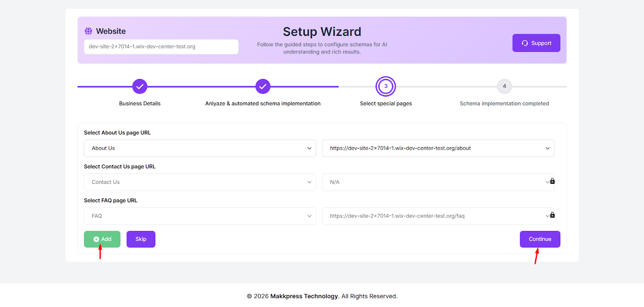Click the Analyze schema step checkmark circle
This screenshot has width=644, height=307.
263,86
